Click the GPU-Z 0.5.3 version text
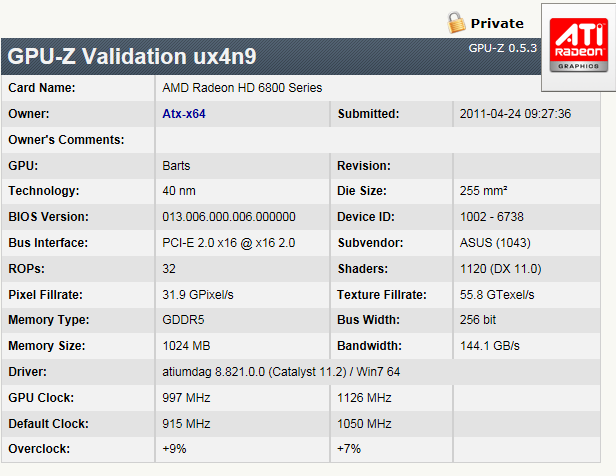The image size is (616, 476). pyautogui.click(x=502, y=48)
